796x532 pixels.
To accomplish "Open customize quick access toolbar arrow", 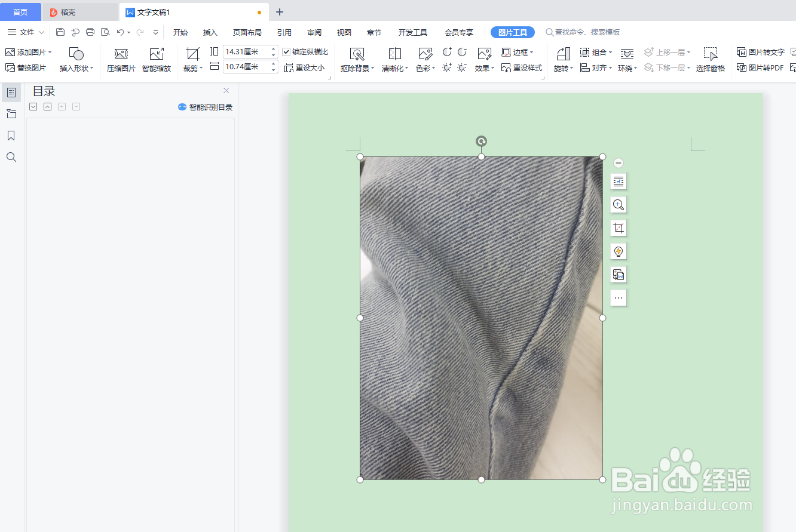I will point(155,32).
